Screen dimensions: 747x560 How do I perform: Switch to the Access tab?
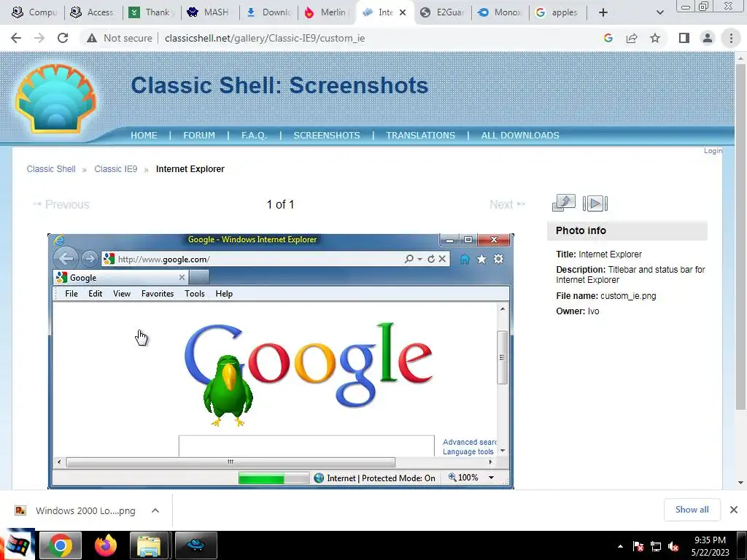tap(91, 12)
